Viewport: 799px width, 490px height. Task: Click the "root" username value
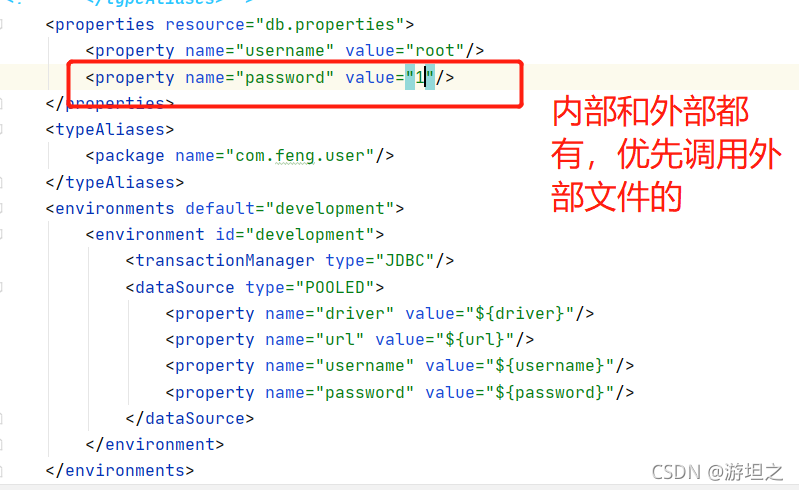435,50
